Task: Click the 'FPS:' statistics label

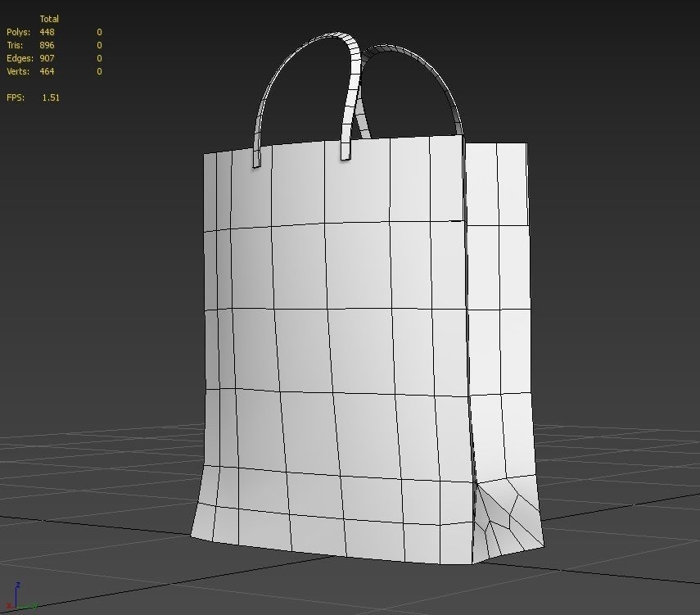Action: [x=16, y=97]
